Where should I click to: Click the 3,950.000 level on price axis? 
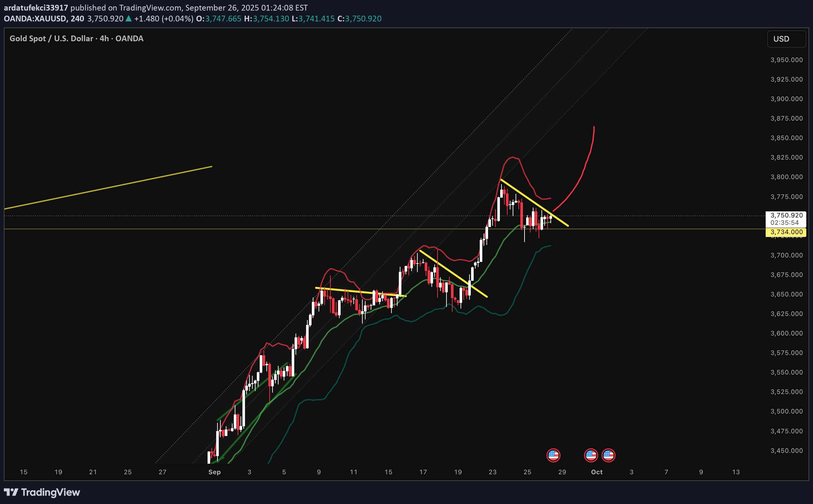pyautogui.click(x=786, y=60)
